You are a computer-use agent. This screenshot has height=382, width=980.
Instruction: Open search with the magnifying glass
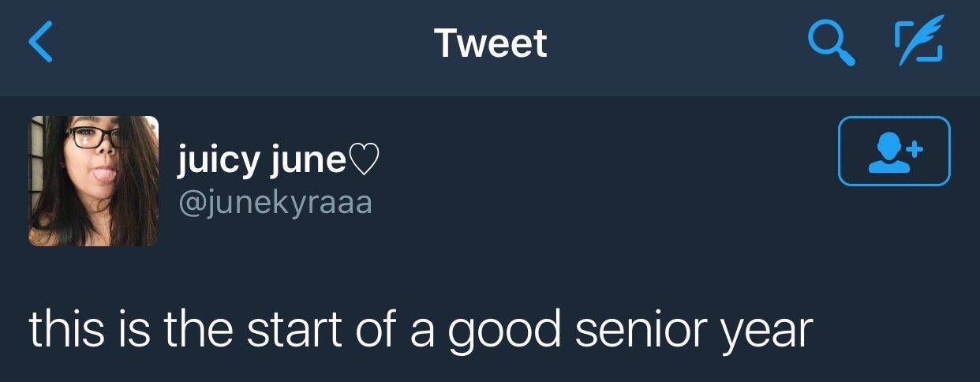(831, 43)
